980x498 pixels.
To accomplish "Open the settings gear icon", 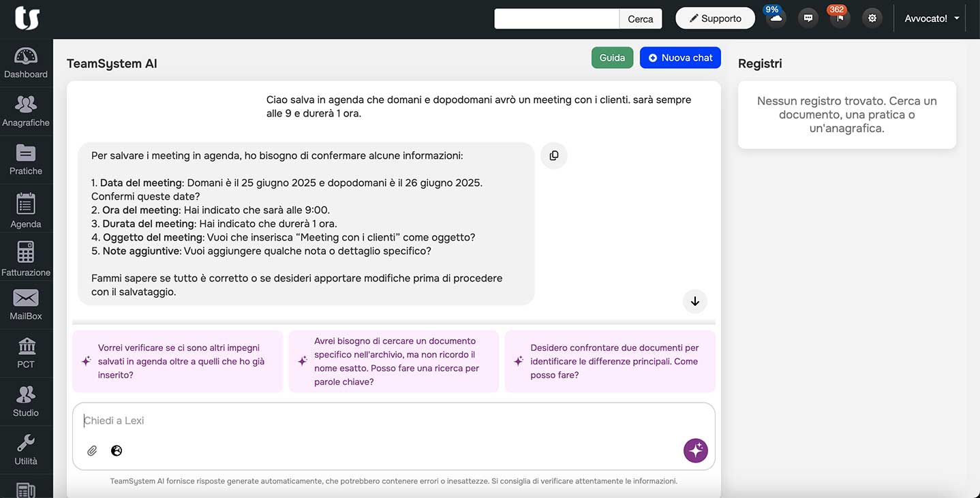I will [872, 18].
